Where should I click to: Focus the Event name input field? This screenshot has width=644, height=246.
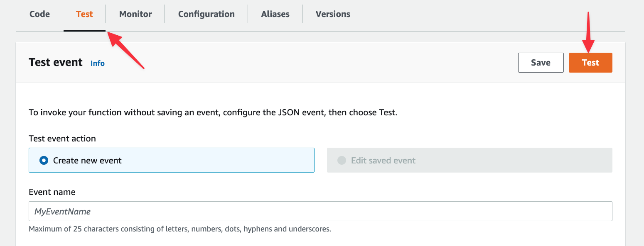click(320, 211)
